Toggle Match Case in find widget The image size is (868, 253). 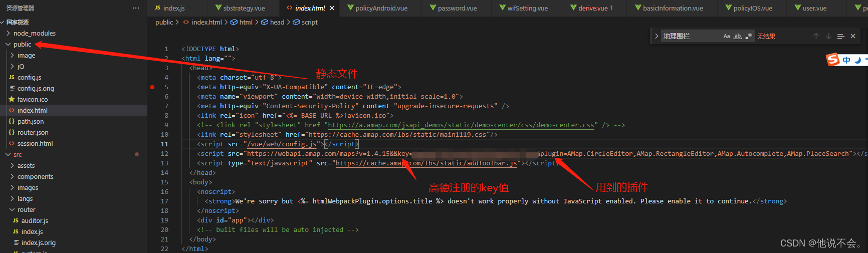727,36
